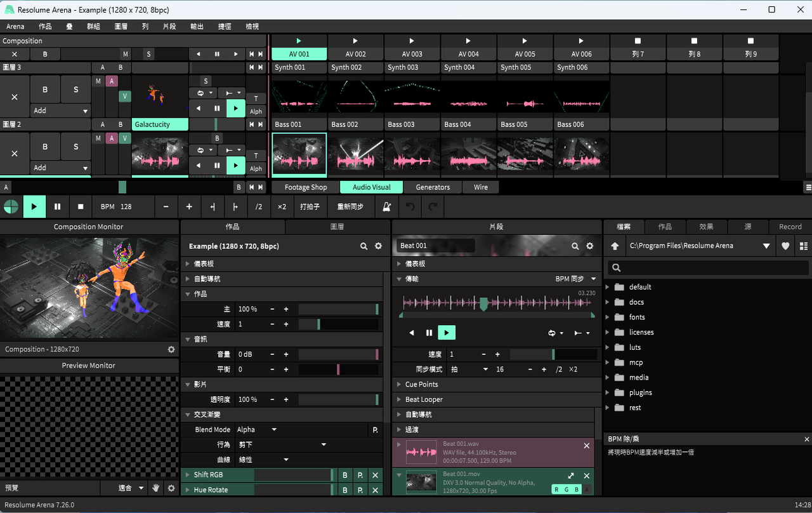812x513 pixels.
Task: Toggle the Shift RGB effect bypass B
Action: [344, 475]
